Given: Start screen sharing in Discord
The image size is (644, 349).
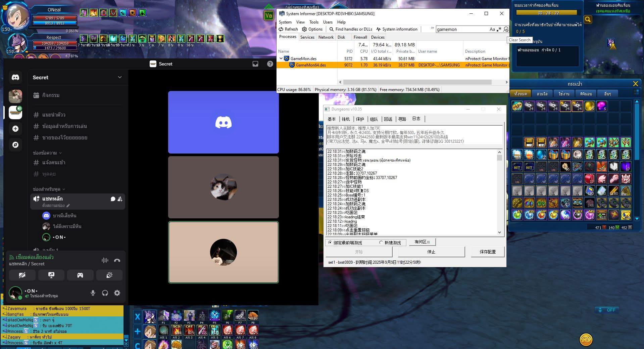Looking at the screenshot, I should 51,275.
